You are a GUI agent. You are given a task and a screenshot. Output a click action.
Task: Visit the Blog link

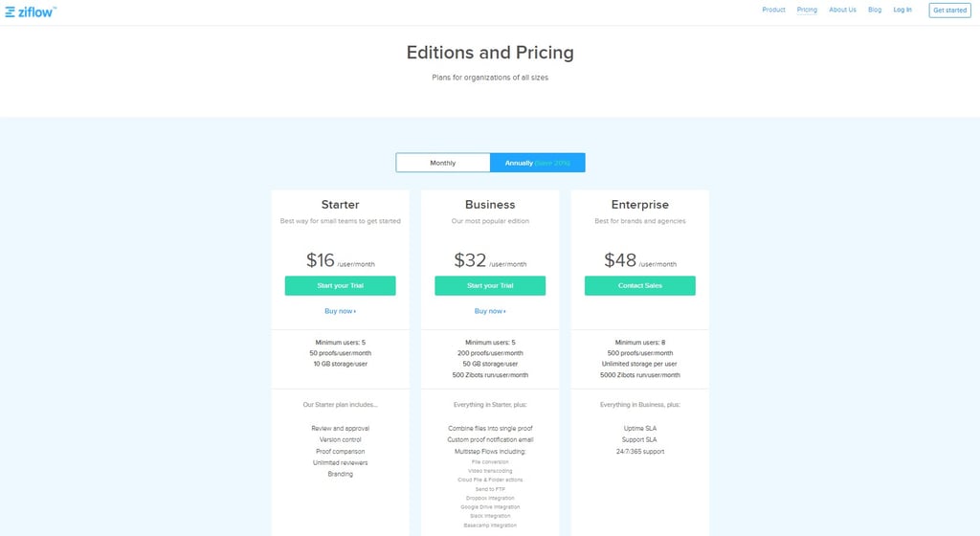point(875,10)
